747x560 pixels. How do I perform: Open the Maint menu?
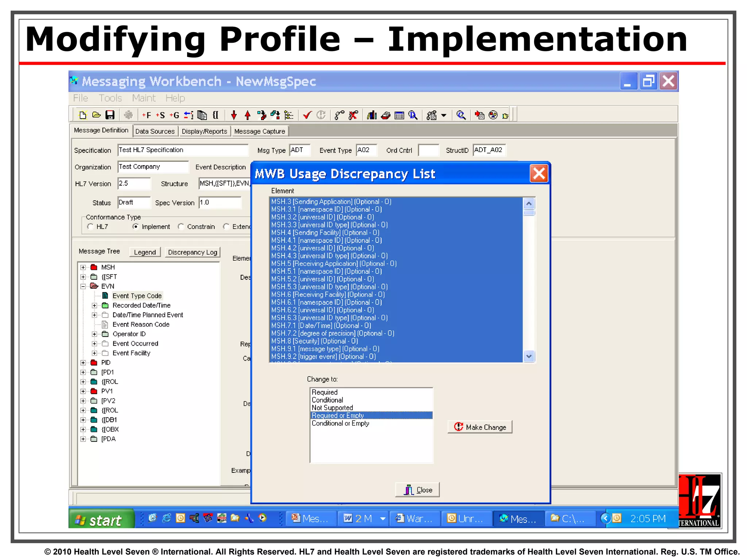click(144, 98)
